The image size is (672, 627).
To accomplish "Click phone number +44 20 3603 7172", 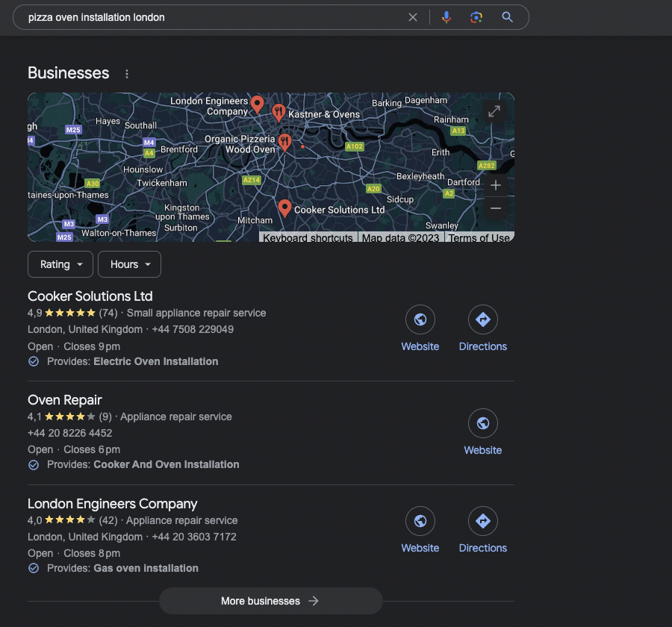I will pos(194,537).
